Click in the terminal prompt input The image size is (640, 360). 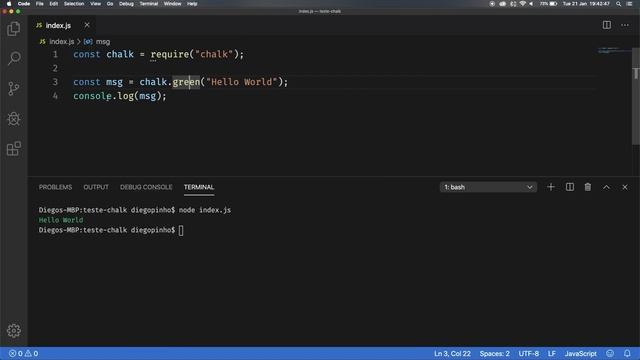181,230
